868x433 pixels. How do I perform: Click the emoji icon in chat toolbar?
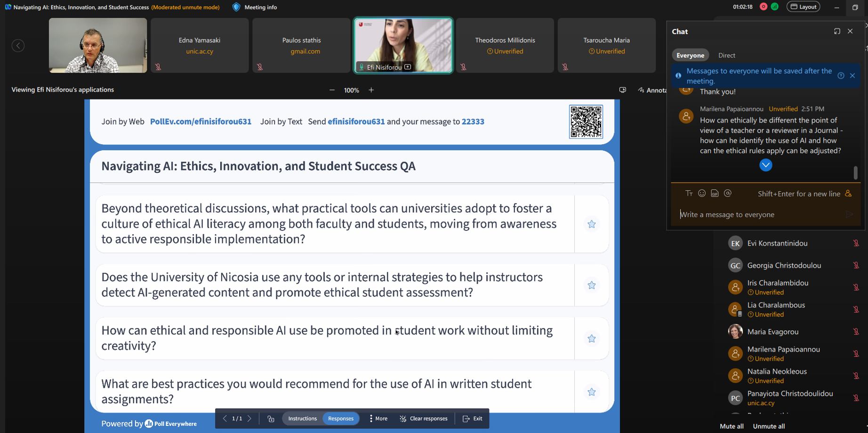(702, 193)
